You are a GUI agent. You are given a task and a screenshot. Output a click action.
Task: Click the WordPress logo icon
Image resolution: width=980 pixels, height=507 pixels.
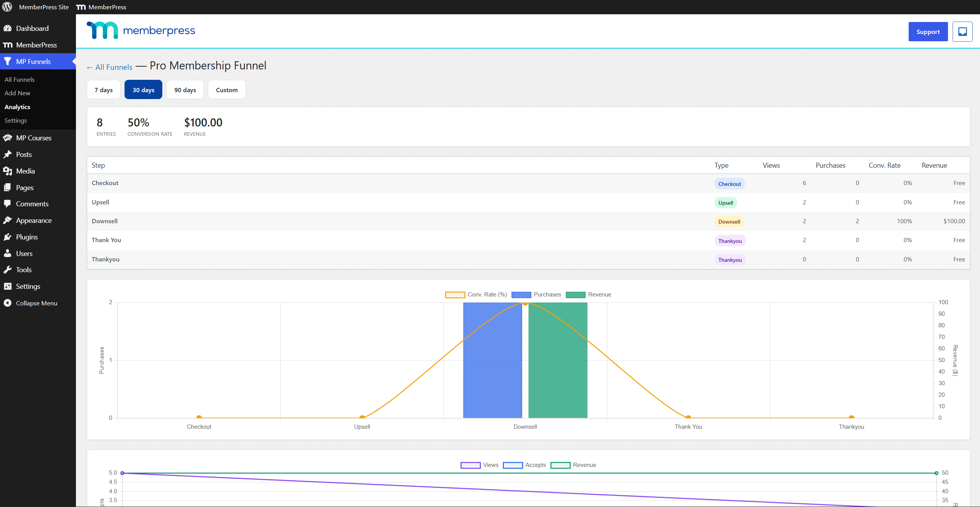tap(7, 7)
